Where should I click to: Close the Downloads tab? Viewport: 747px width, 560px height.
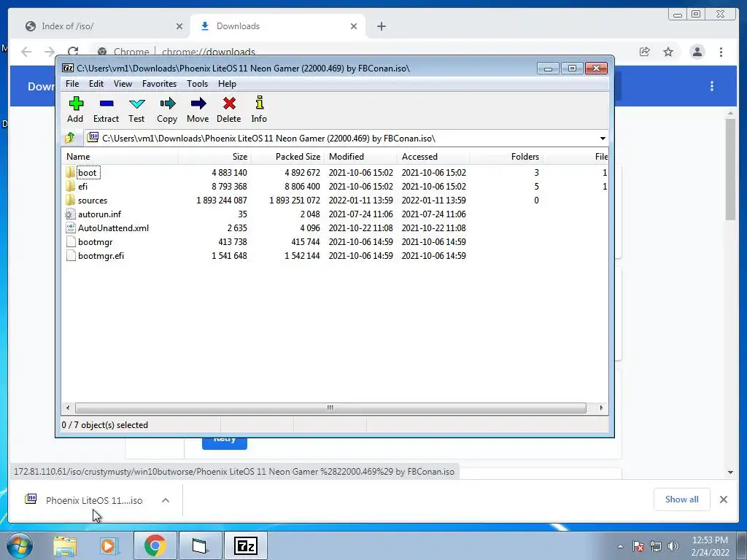354,26
